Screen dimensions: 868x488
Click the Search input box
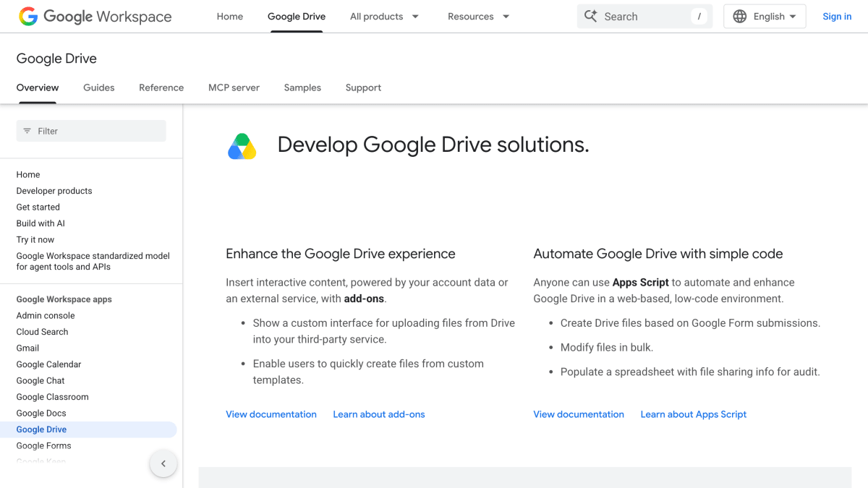pos(645,16)
